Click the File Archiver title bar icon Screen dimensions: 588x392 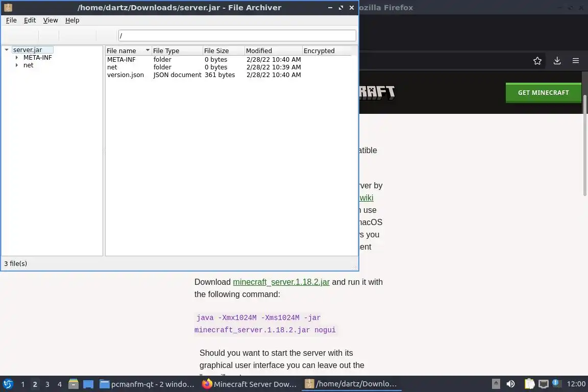coord(8,8)
